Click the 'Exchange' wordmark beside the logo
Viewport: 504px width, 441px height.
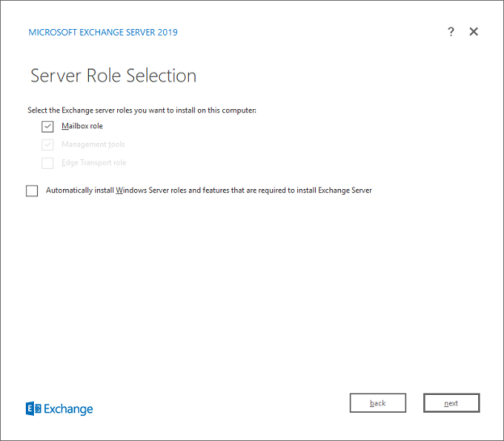tap(69, 409)
